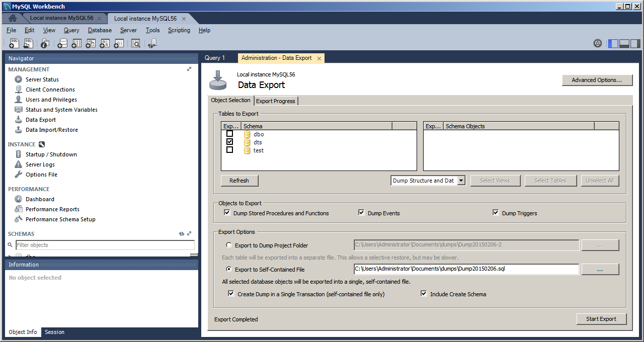Screen dimensions: 644x342
Task: Open the Database menu
Action: pos(99,30)
